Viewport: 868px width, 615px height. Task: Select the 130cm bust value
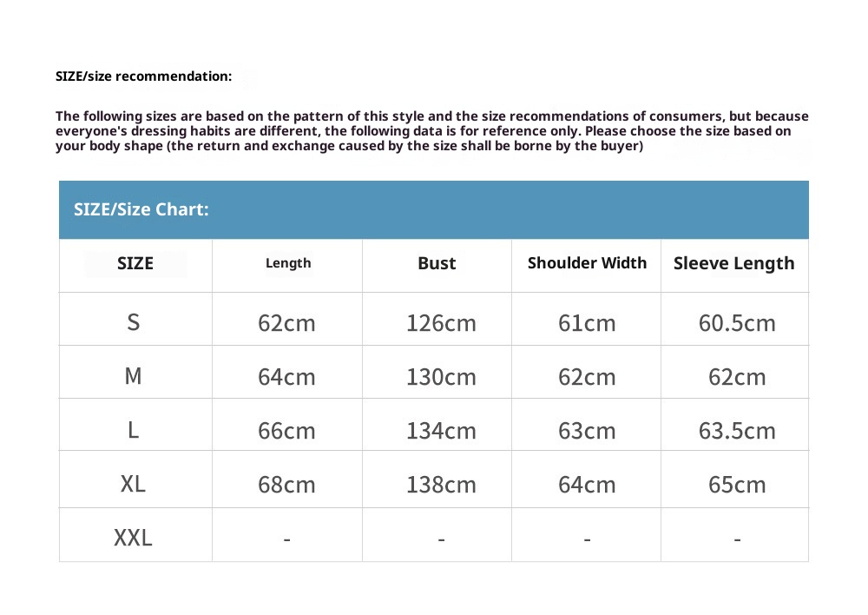tap(441, 377)
